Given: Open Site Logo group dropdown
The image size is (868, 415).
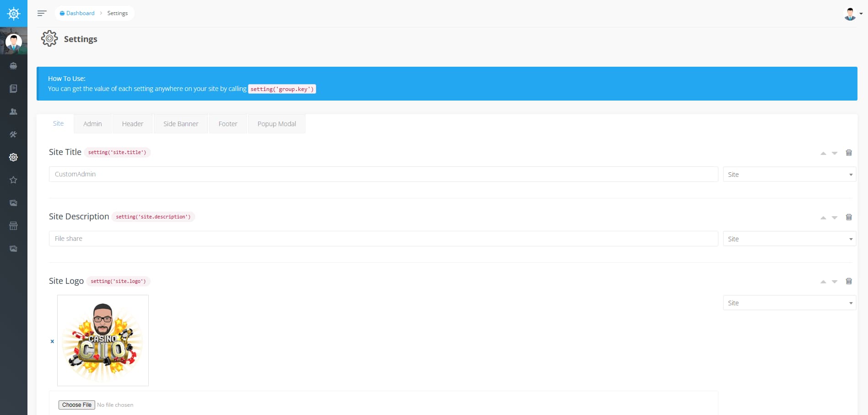Looking at the screenshot, I should pos(789,303).
